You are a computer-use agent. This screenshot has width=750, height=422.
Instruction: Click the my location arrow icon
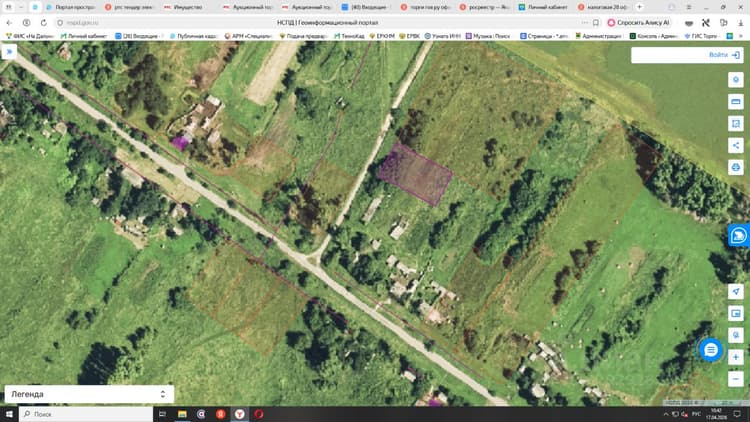pos(736,291)
